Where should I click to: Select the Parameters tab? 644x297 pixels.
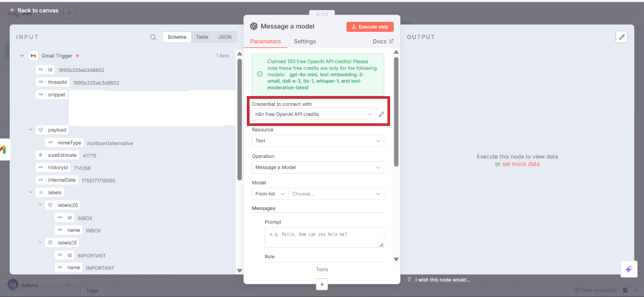pyautogui.click(x=265, y=41)
